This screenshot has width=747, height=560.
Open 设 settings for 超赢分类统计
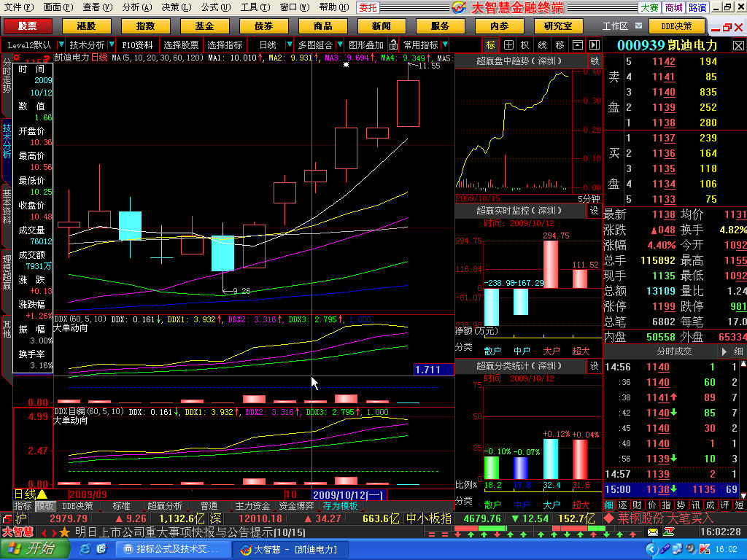[594, 366]
